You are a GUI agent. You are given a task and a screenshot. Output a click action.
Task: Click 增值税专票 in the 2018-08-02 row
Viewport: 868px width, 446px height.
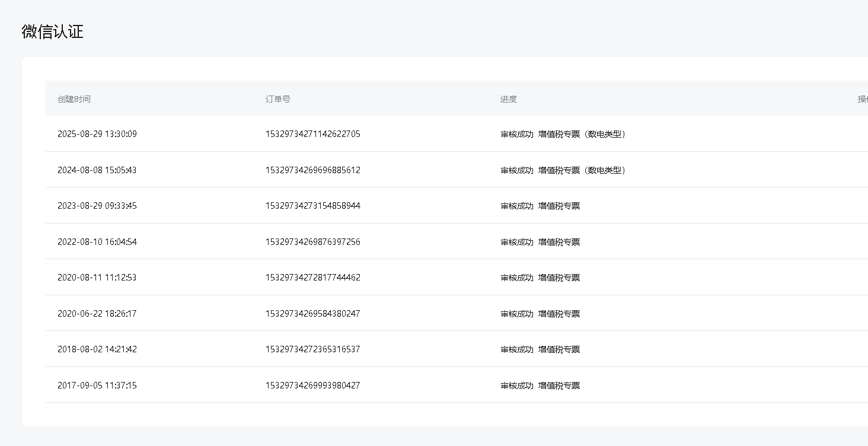click(559, 349)
